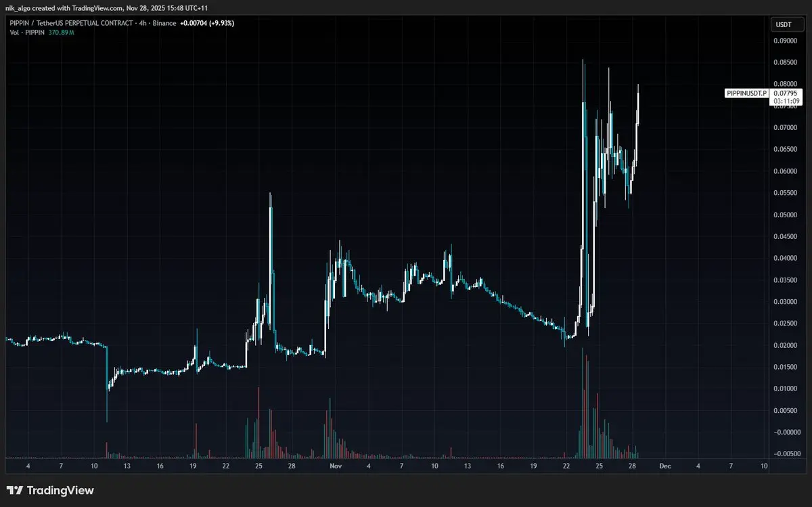Viewport: 812px width, 507px height.
Task: Click the 0.03000 price axis label
Action: click(x=786, y=301)
